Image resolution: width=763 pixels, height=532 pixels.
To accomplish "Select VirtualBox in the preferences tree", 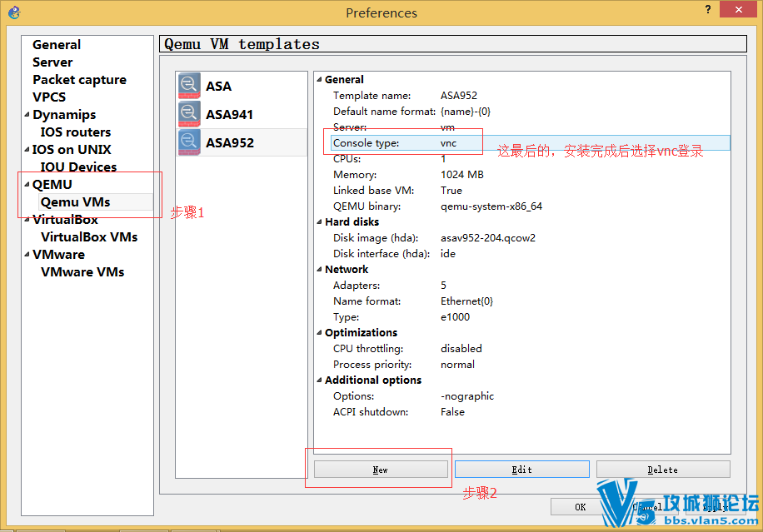I will [x=65, y=220].
